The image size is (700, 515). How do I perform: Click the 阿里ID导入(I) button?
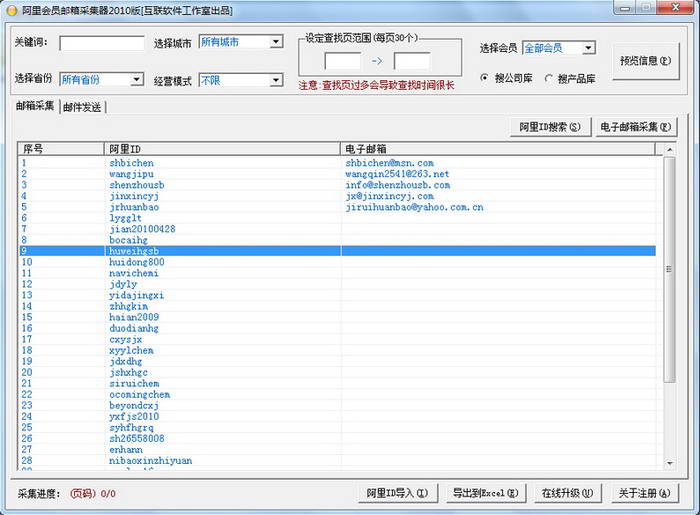(397, 493)
